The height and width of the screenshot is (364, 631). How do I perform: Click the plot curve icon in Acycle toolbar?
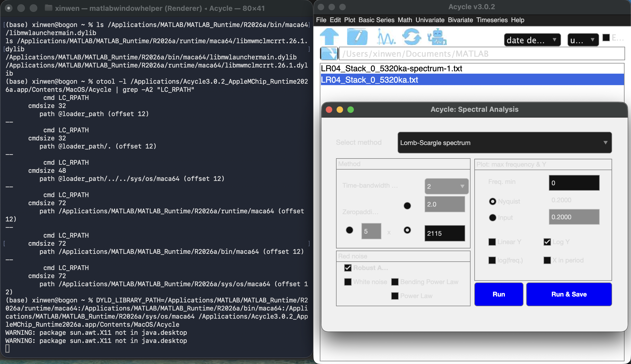[x=386, y=36]
